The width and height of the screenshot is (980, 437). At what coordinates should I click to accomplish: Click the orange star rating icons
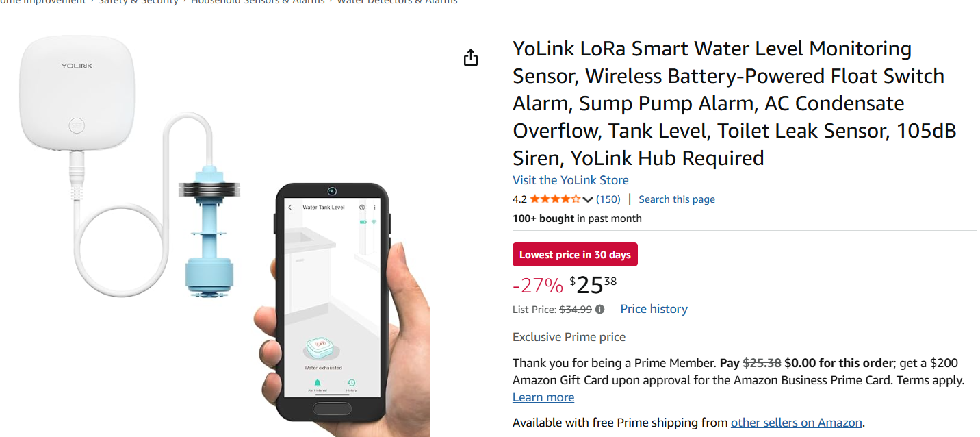pyautogui.click(x=555, y=199)
